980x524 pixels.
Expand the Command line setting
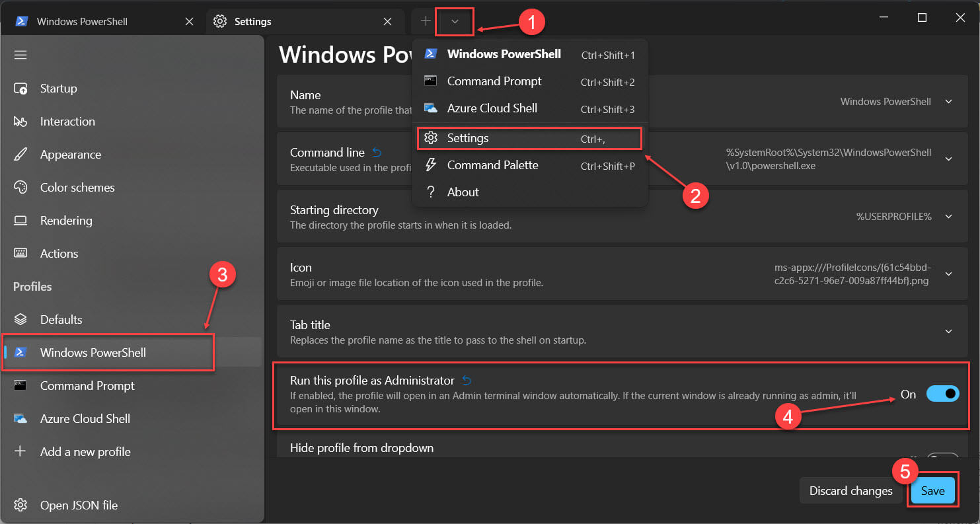click(x=949, y=159)
